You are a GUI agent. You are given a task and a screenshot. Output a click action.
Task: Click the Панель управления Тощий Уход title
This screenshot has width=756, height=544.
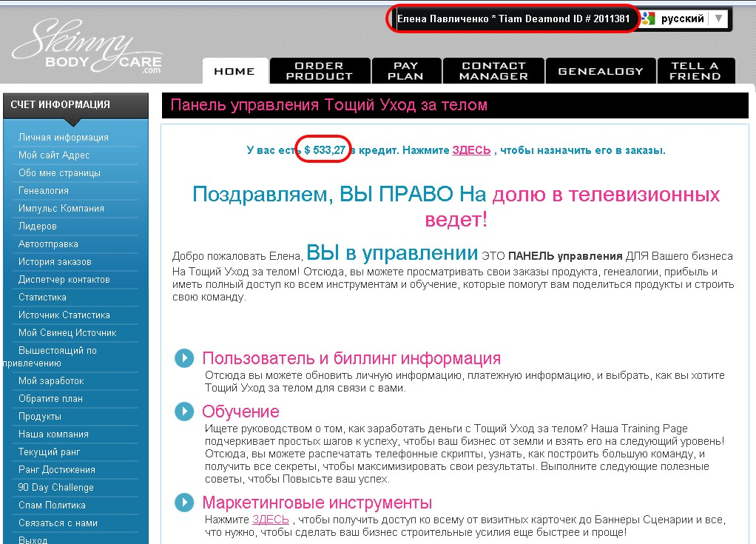(329, 104)
